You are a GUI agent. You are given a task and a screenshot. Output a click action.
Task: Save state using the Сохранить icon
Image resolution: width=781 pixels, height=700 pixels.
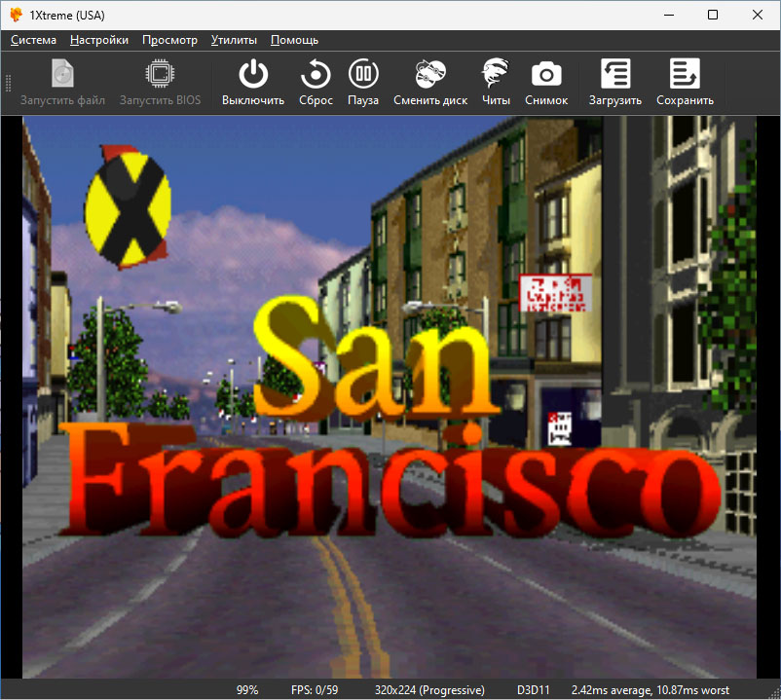tap(685, 75)
